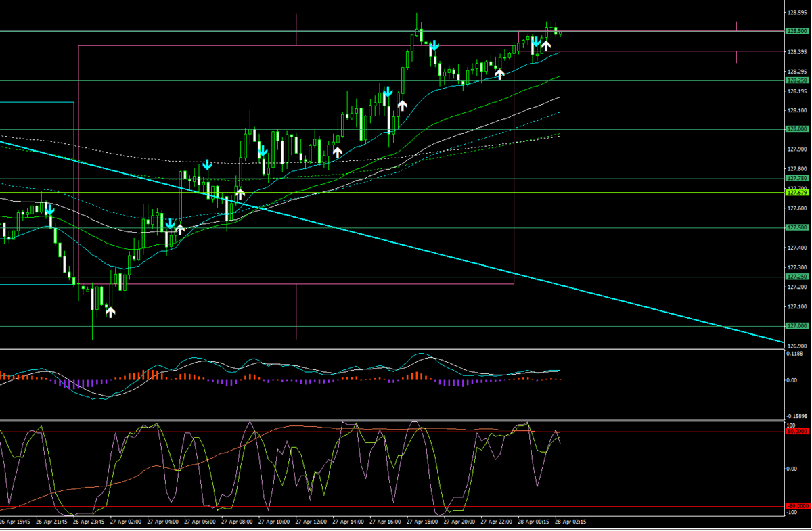Click the 127.400 price scale value
Screen dimensions: 812x531
797,248
